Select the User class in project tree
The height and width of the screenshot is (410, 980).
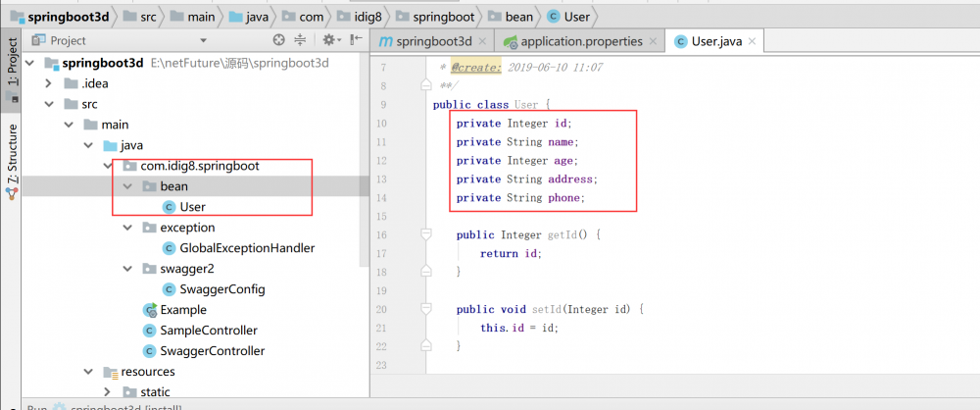tap(192, 207)
